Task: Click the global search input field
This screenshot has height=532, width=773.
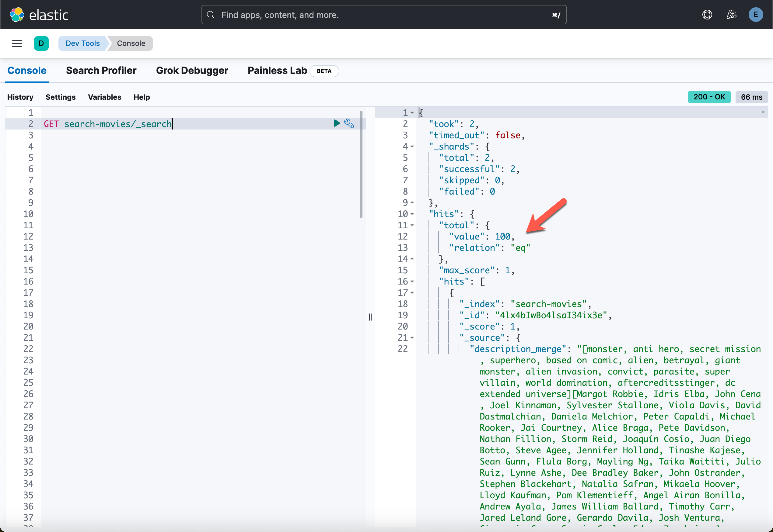Action: [384, 14]
